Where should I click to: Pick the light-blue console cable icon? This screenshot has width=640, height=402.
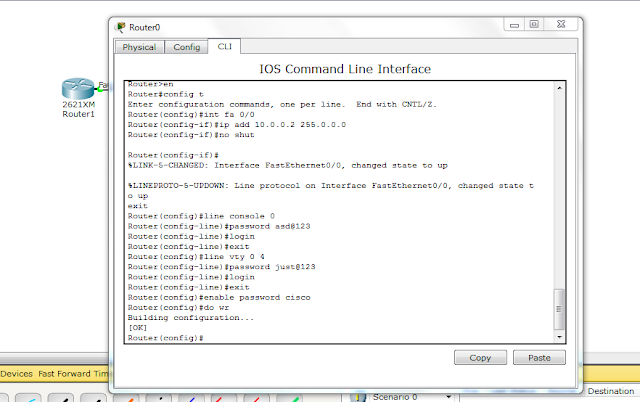(x=28, y=398)
